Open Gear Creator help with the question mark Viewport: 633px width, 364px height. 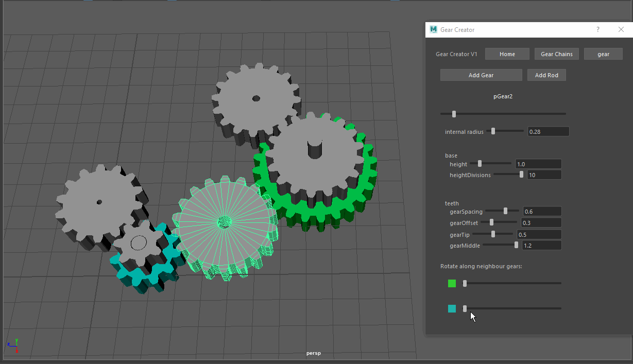point(597,29)
